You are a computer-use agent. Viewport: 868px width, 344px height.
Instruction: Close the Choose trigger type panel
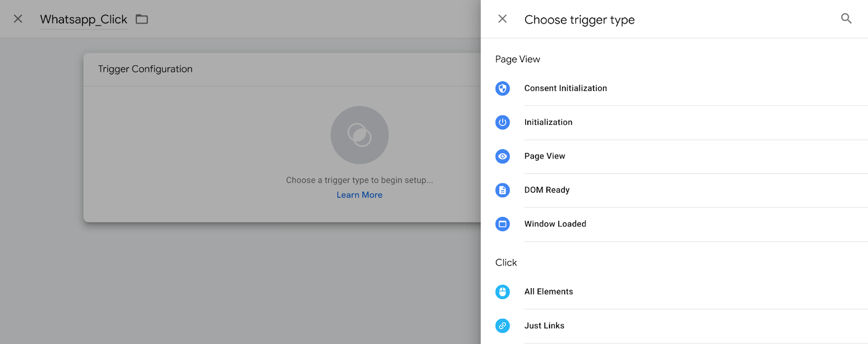click(502, 19)
